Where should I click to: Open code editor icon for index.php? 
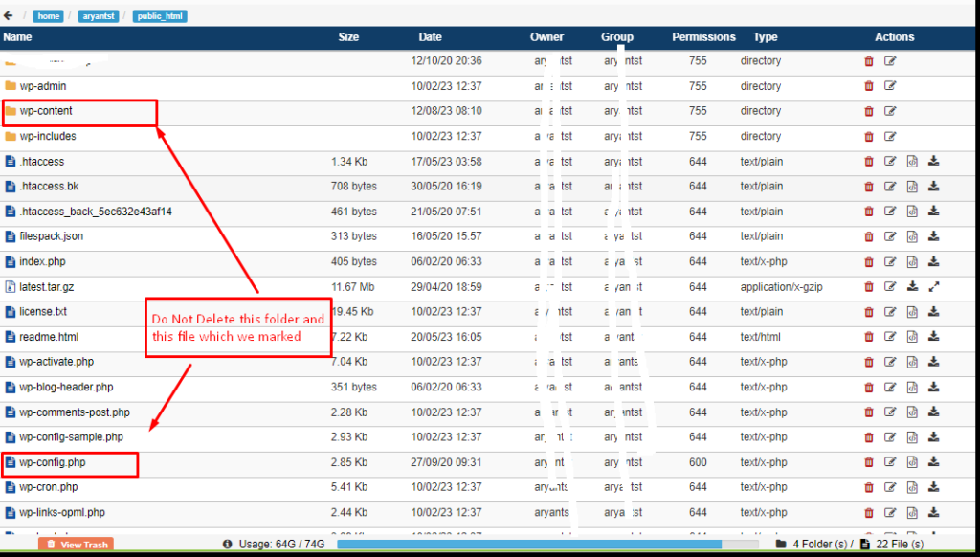click(x=912, y=261)
